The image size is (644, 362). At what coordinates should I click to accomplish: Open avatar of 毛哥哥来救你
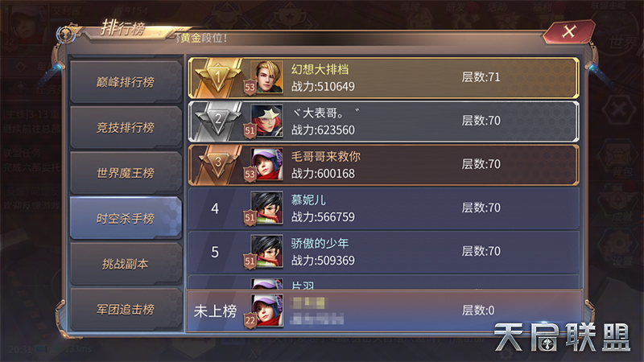point(267,164)
